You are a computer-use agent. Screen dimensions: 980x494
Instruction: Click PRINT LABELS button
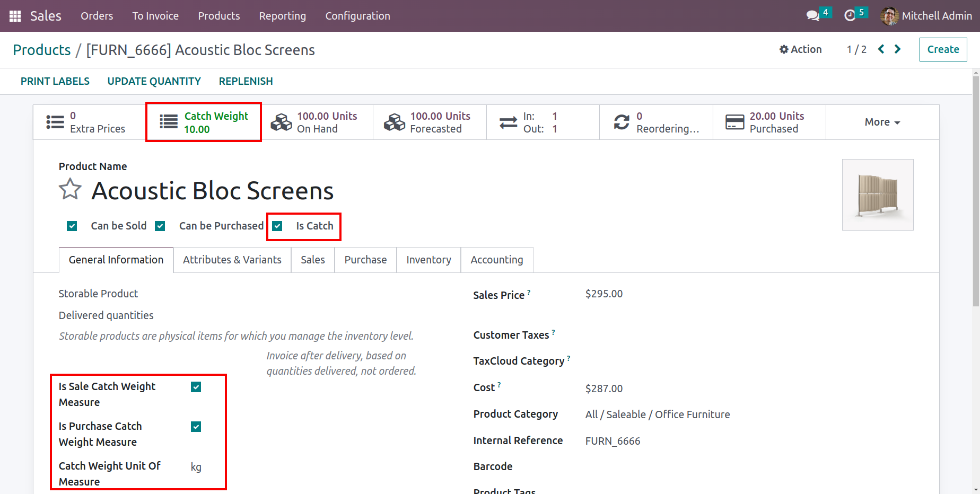click(55, 81)
